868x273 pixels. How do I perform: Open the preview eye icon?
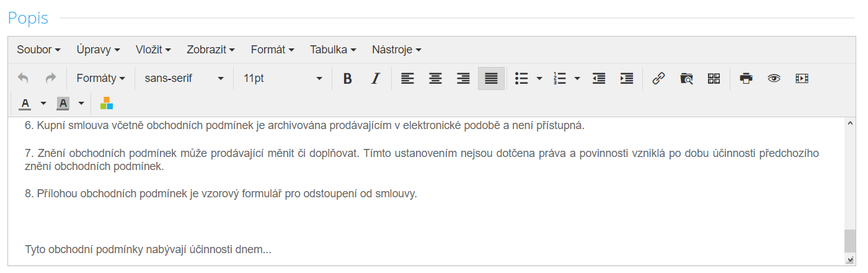point(774,78)
